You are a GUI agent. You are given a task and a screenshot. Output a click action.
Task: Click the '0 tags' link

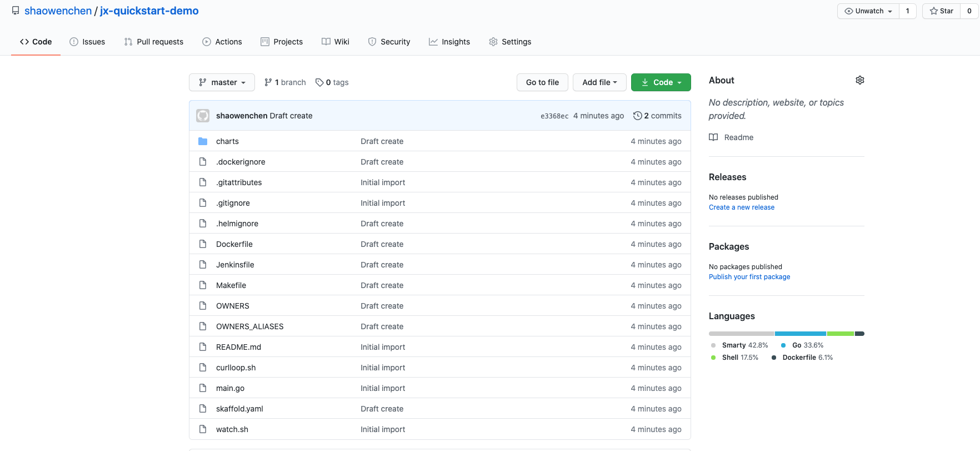[x=332, y=82]
